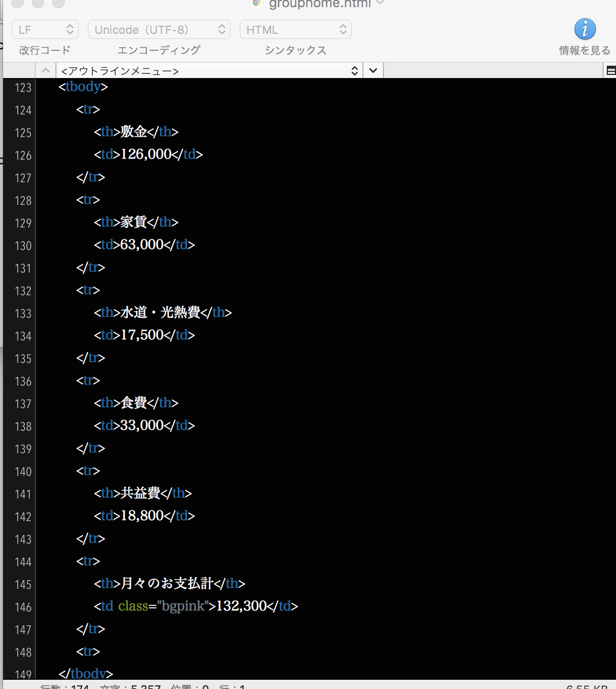Open the LF 改行コード dropdown

coord(45,29)
